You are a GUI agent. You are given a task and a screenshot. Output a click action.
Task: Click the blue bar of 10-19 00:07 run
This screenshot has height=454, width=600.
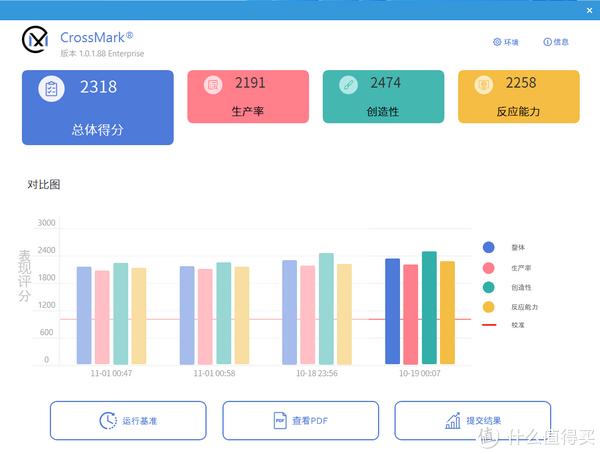(x=393, y=311)
